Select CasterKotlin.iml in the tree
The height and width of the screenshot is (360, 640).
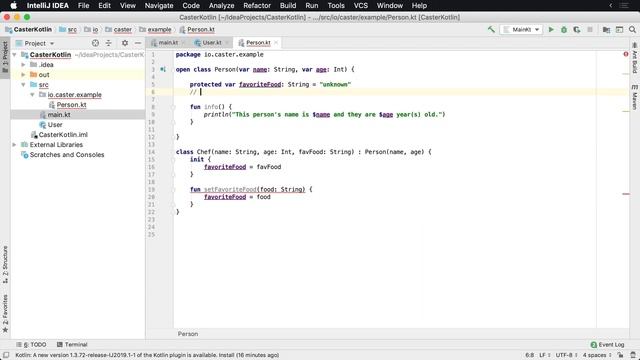63,135
